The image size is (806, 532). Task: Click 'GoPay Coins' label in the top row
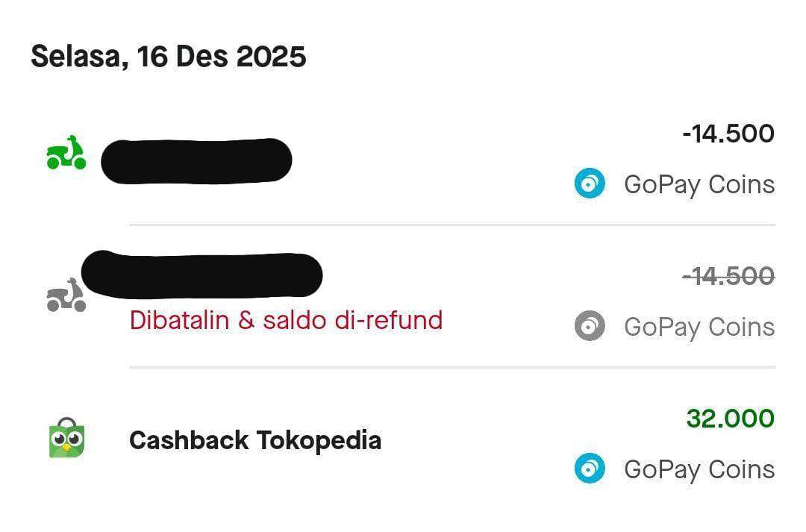(x=699, y=184)
